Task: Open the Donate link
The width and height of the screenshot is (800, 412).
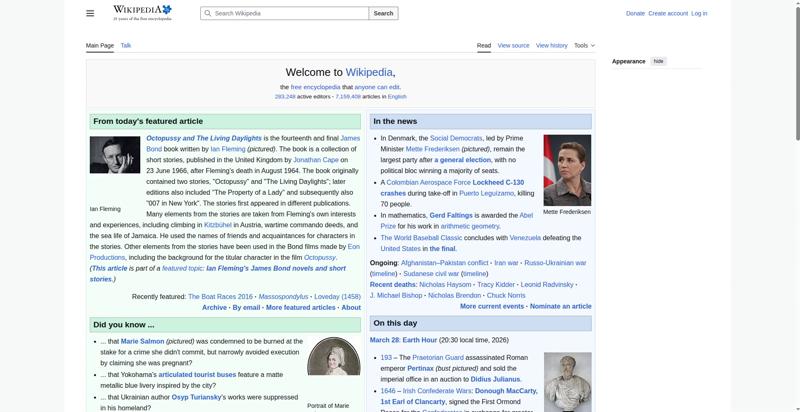Action: (635, 13)
